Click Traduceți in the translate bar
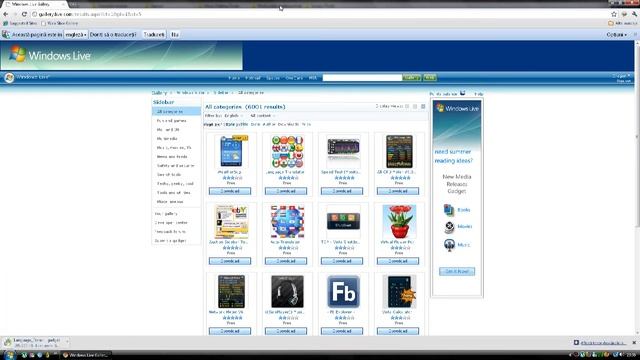The height and width of the screenshot is (360, 640). point(154,35)
